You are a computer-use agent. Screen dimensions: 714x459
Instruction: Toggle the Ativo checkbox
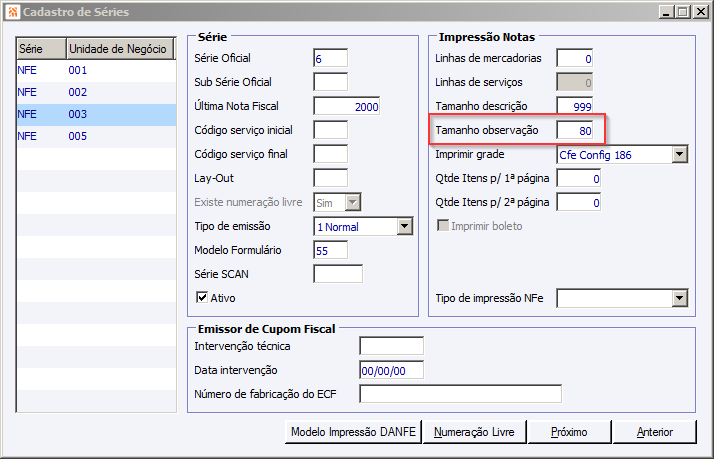202,298
